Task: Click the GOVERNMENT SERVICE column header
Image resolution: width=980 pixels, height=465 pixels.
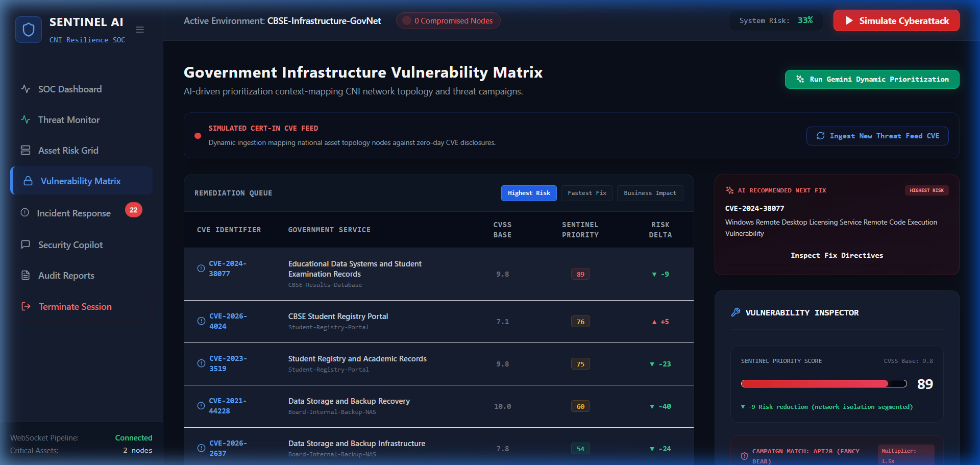Action: 329,230
